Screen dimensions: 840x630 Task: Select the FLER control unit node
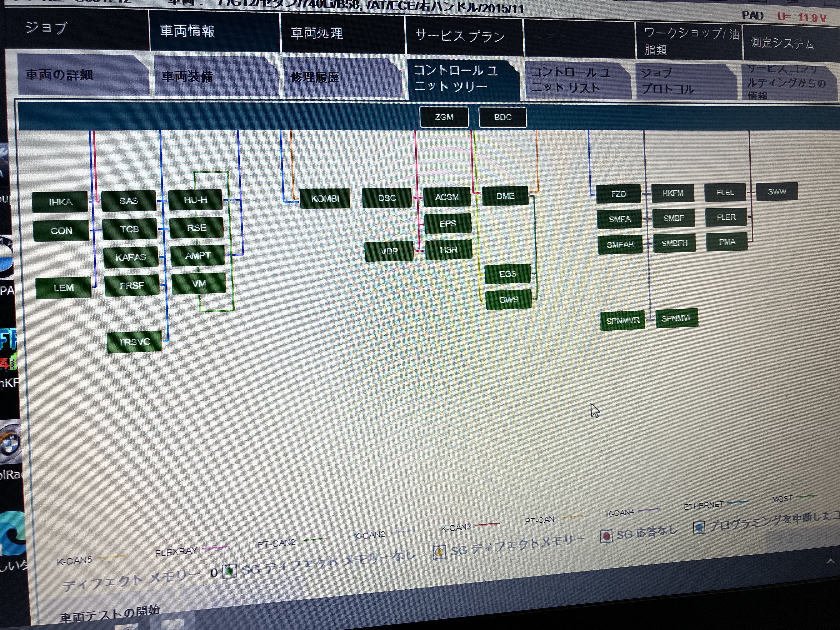(726, 217)
